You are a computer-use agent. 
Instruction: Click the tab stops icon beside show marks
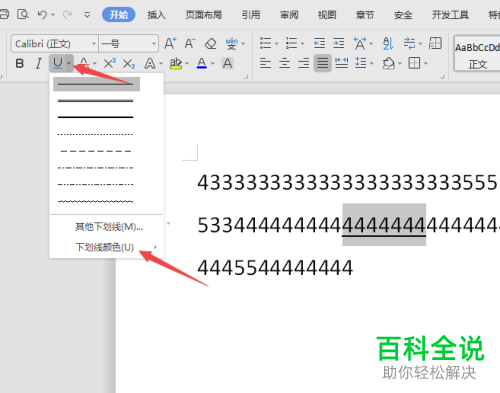435,43
